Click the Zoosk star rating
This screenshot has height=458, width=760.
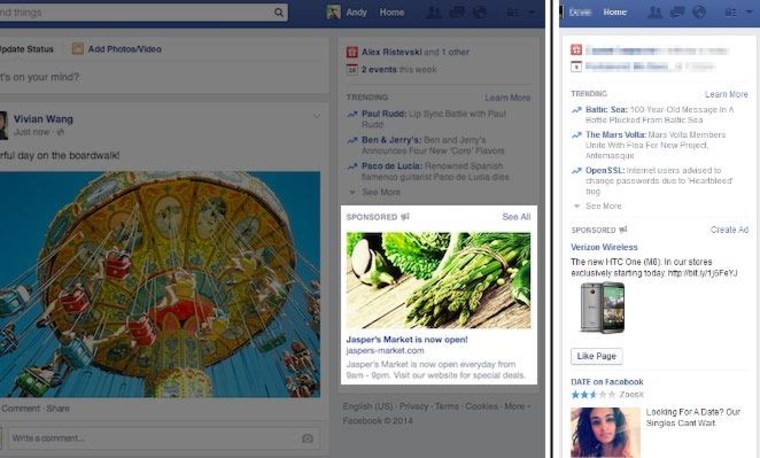[593, 395]
